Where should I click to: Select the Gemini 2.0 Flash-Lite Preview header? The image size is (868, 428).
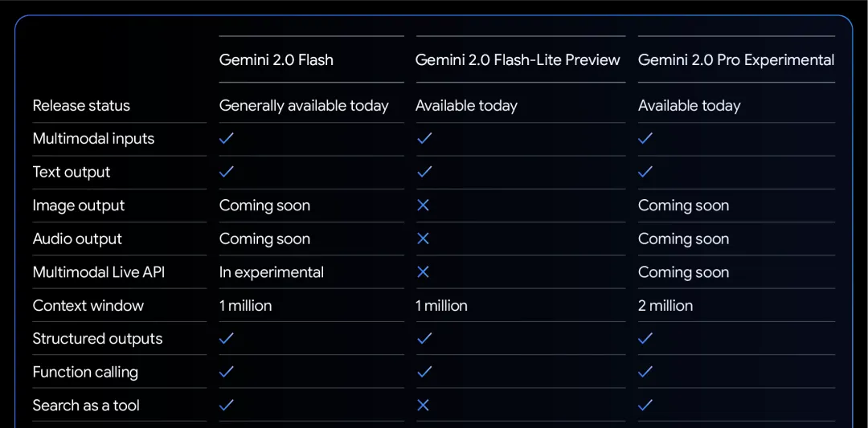pyautogui.click(x=518, y=59)
